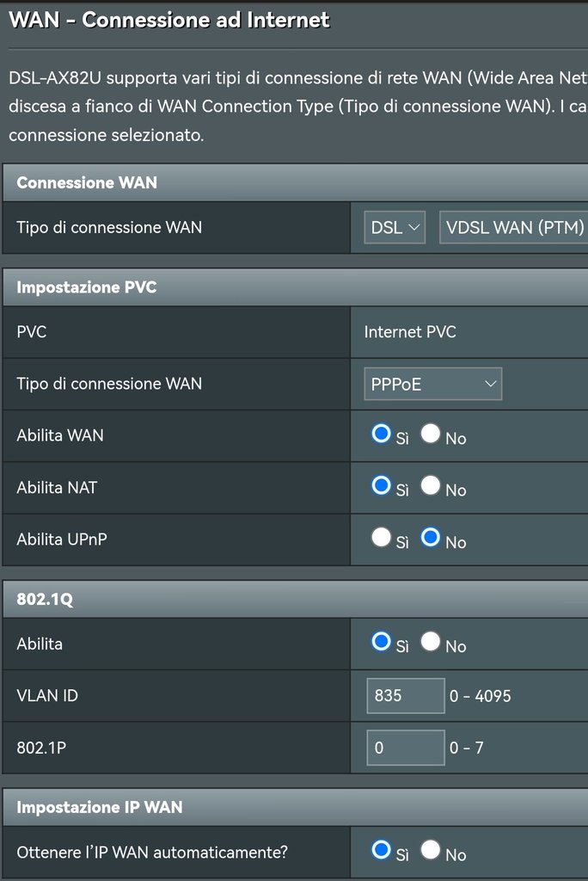This screenshot has height=881, width=588.
Task: Choose Sì for automatic WAN IP
Action: 381,850
